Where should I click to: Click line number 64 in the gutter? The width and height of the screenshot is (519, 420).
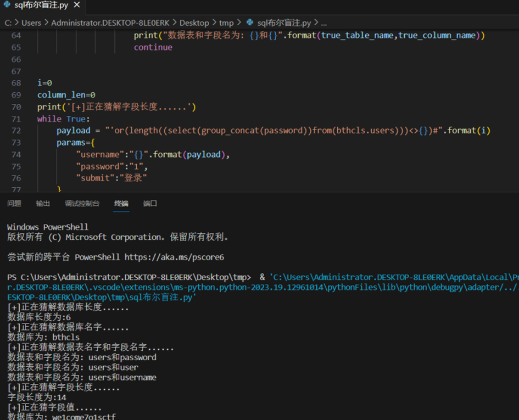(x=16, y=36)
